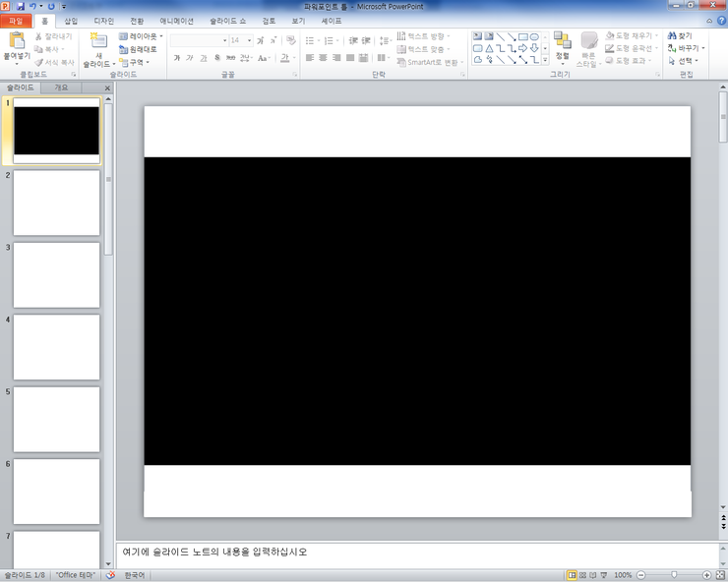Open Clipboard (클립보드) dialog launcher
This screenshot has height=582, width=728.
[74, 75]
